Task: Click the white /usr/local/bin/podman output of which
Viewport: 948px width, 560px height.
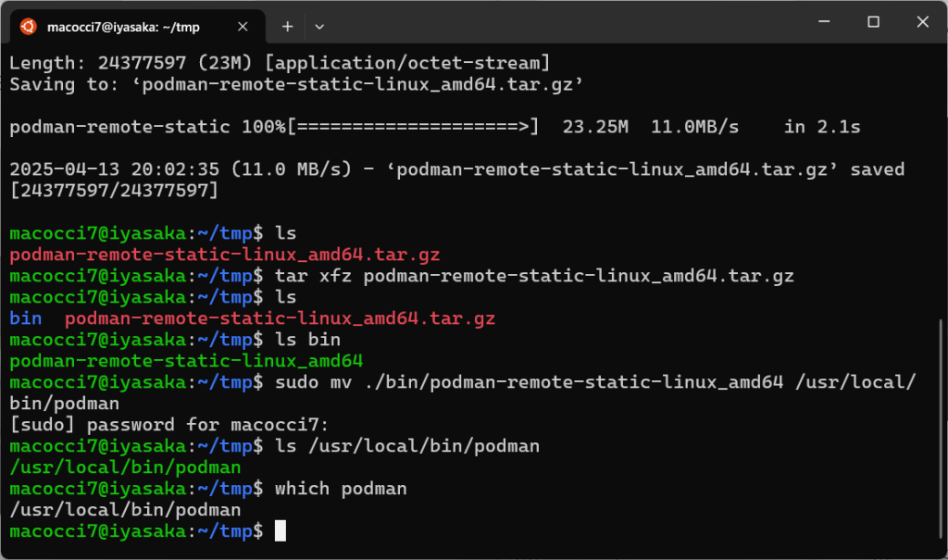Action: pos(125,510)
